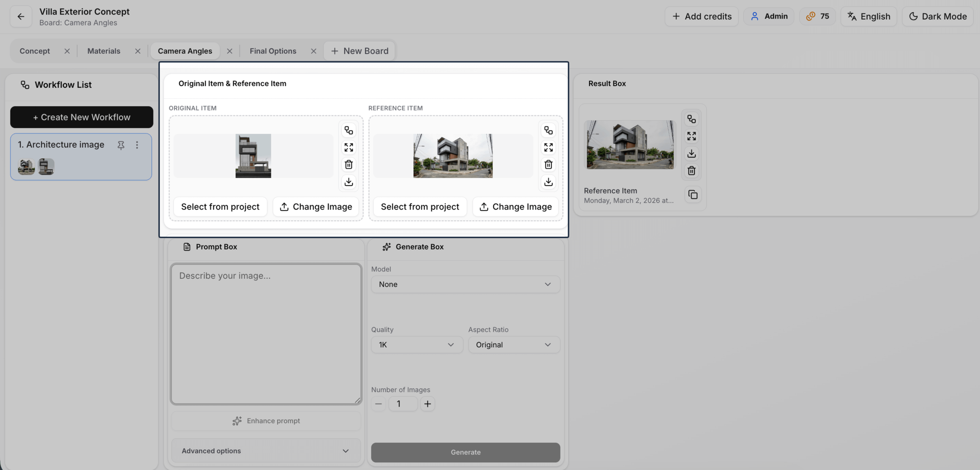980x470 pixels.
Task: Open the Quality dropdown set to 1K
Action: pos(416,345)
